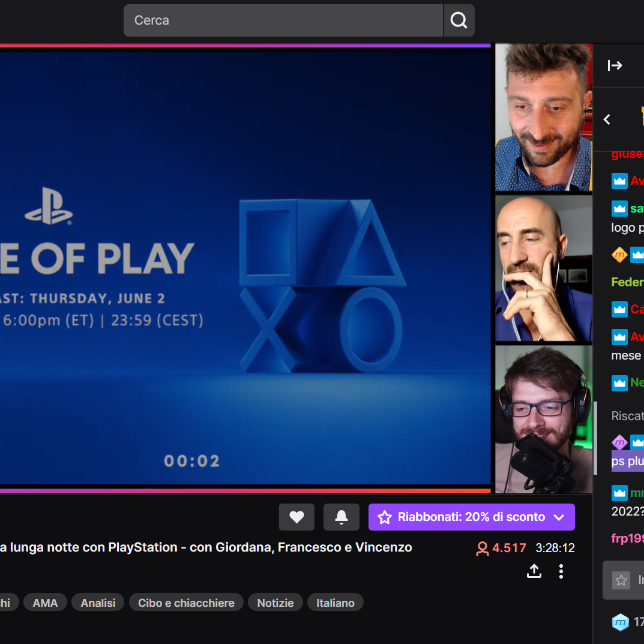
Task: Select the "AMA" tag
Action: pyautogui.click(x=45, y=603)
